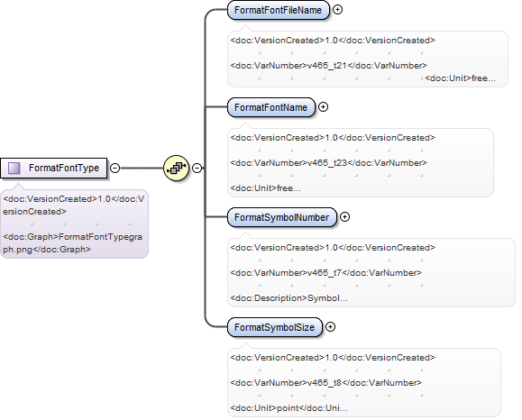This screenshot has height=420, width=522.
Task: Click VersionCreated text under FormatSymbolSize
Action: click(333, 358)
